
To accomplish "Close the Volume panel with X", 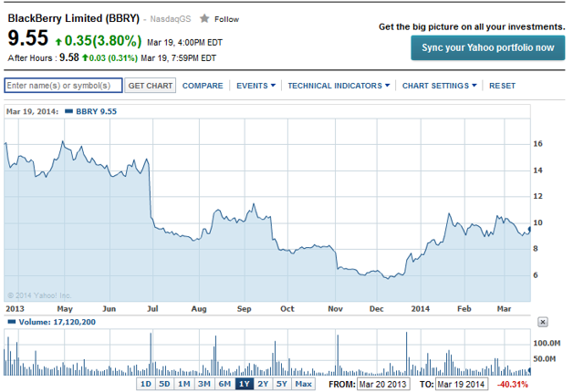I will pyautogui.click(x=543, y=322).
